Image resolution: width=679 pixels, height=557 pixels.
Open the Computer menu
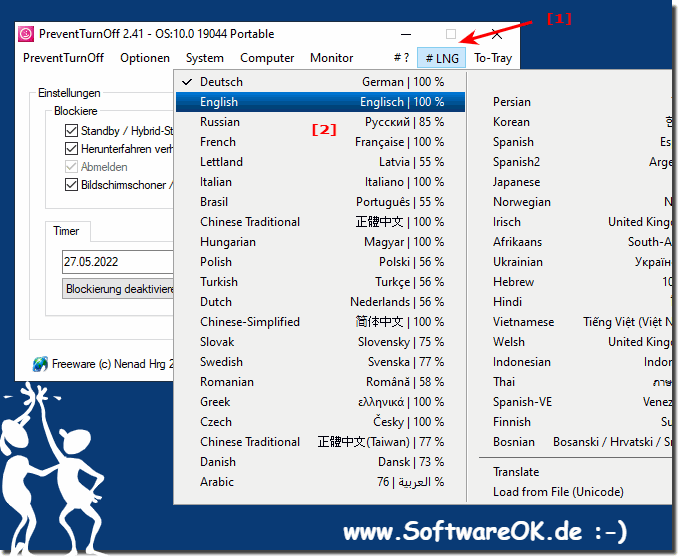[267, 58]
